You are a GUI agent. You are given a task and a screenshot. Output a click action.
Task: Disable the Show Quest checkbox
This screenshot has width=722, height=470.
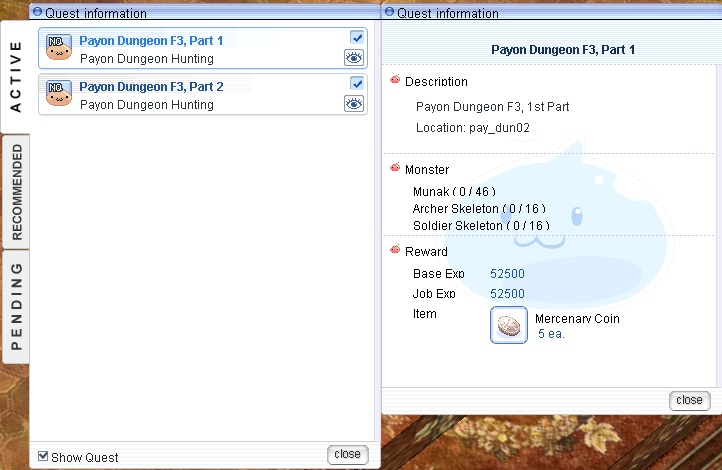click(x=43, y=456)
